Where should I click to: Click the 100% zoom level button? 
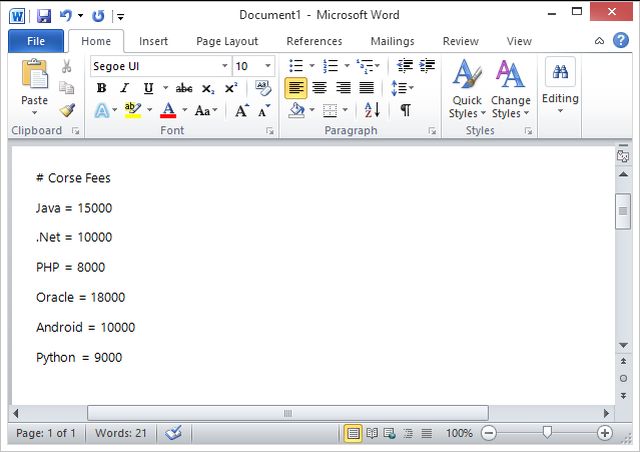[x=459, y=433]
